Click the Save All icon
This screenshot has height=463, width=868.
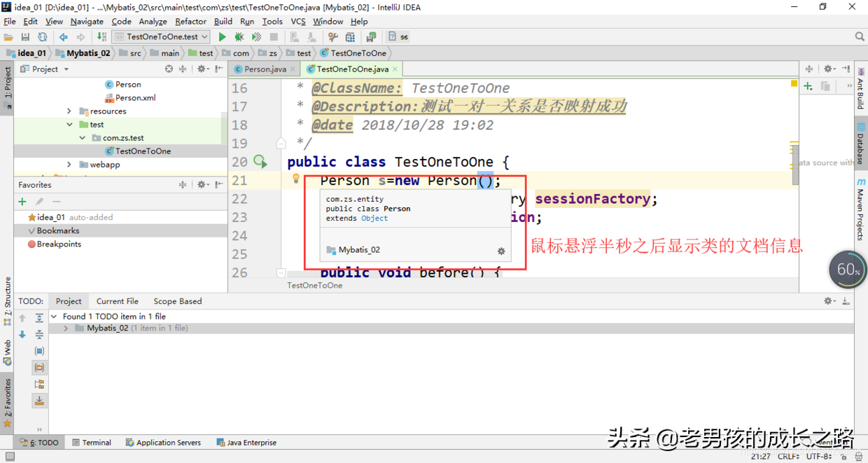24,36
